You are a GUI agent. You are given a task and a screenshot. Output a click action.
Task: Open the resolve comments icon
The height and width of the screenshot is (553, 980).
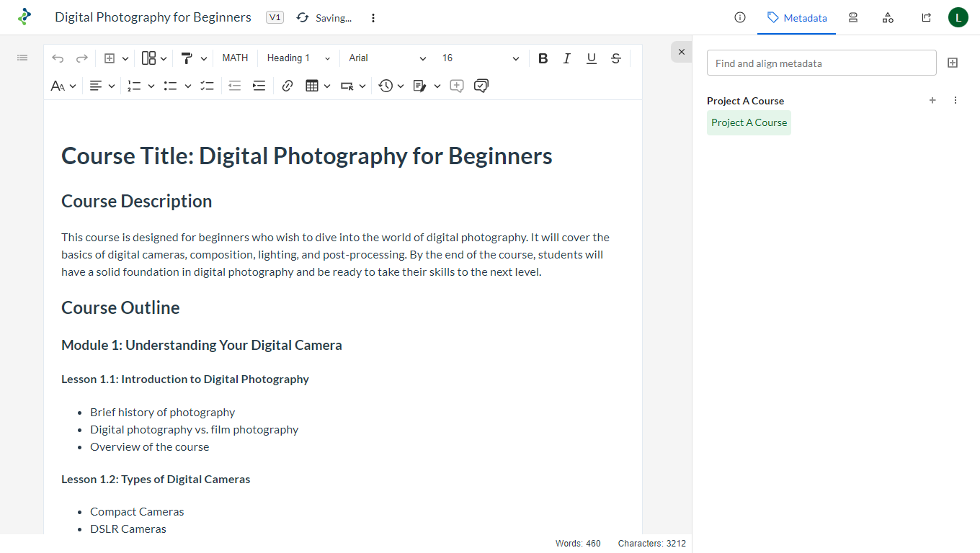[x=481, y=86]
